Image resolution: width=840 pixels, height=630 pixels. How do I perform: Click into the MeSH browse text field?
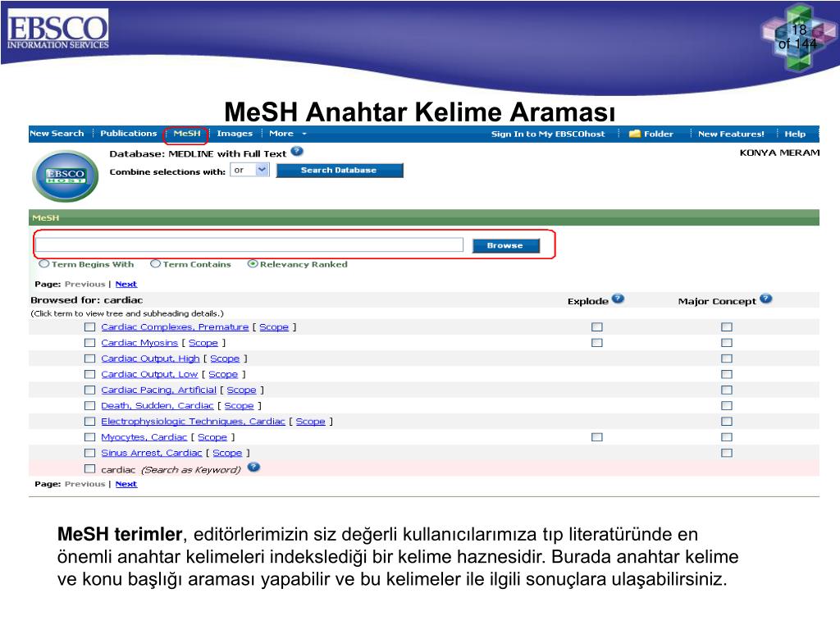click(249, 244)
